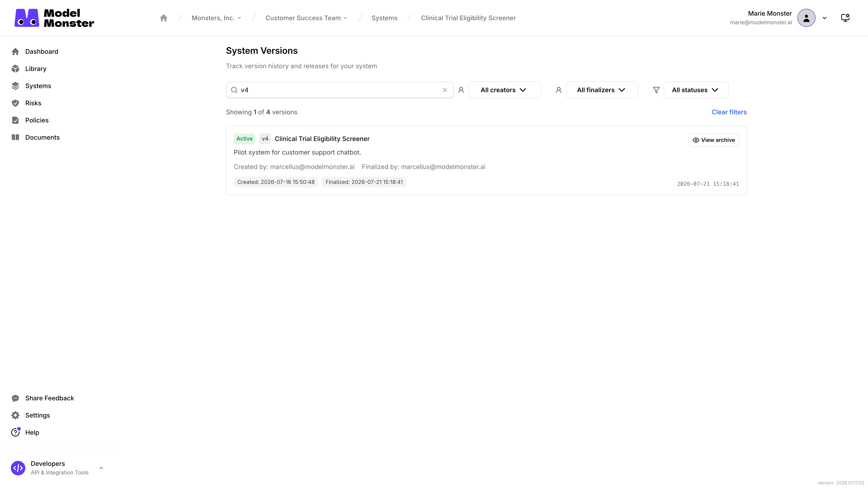Open the All creators dropdown
The height and width of the screenshot is (488, 868).
504,90
